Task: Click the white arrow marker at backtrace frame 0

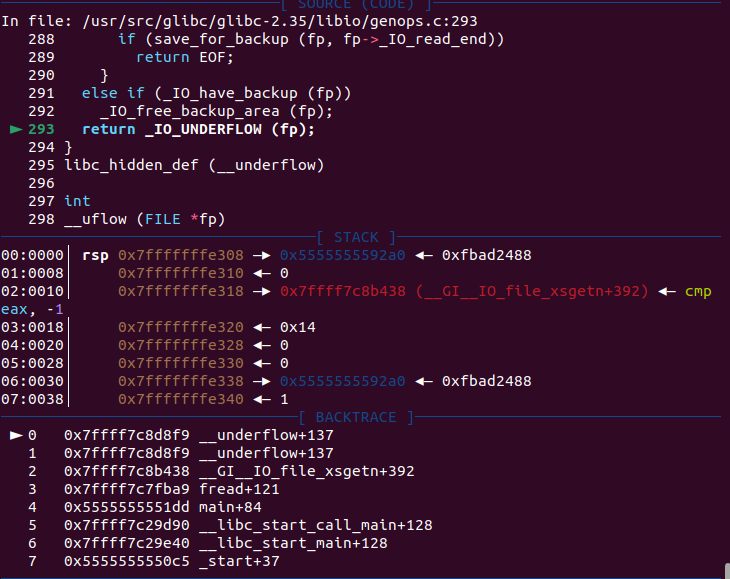Action: point(15,435)
